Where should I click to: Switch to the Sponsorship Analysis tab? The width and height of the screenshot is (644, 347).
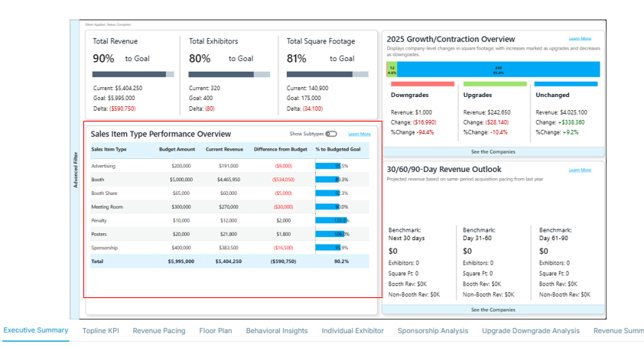[x=432, y=331]
